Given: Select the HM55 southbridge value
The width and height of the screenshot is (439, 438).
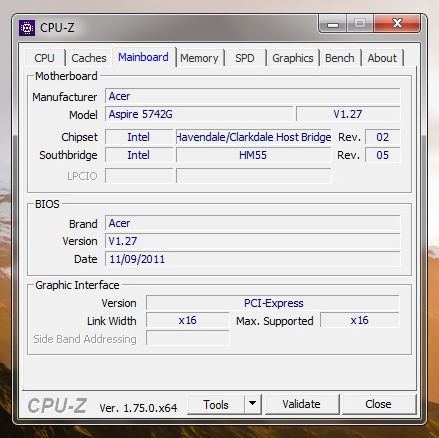Looking at the screenshot, I should [254, 155].
